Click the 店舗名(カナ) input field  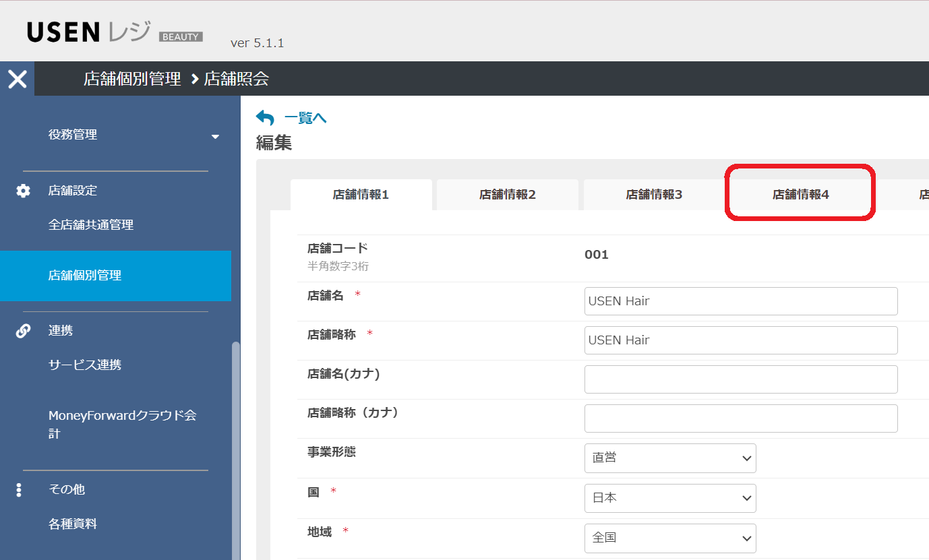(x=740, y=379)
